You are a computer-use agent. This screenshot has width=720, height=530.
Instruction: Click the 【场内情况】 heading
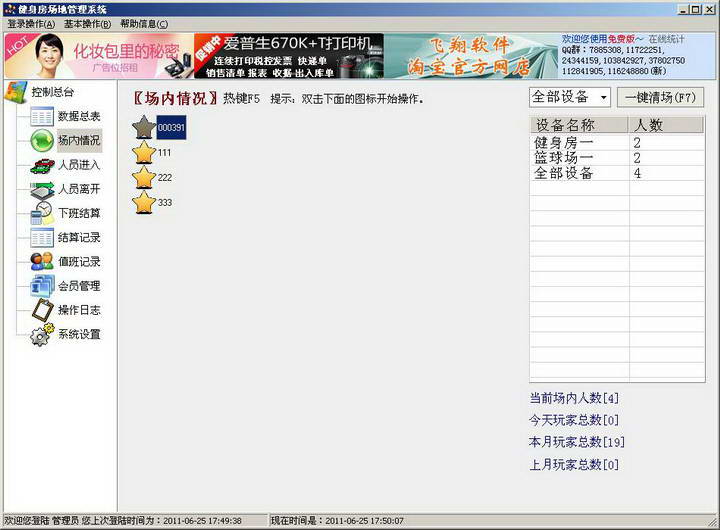(x=174, y=98)
